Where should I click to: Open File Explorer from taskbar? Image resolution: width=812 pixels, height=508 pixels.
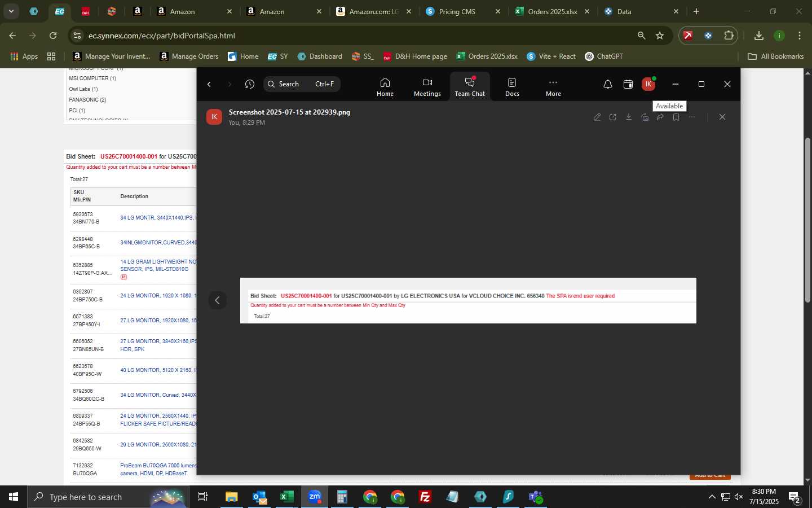pos(232,497)
